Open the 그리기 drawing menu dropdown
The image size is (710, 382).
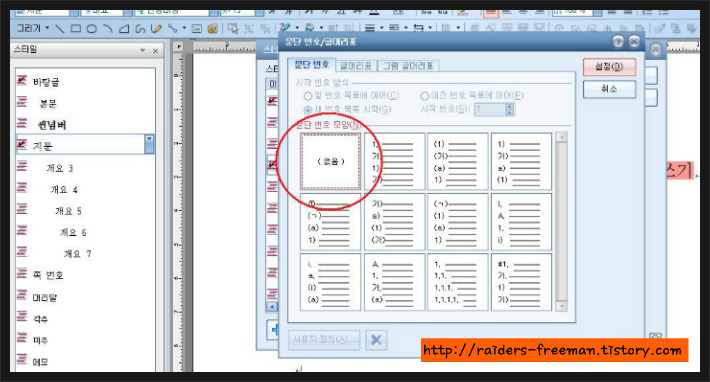tap(32, 29)
